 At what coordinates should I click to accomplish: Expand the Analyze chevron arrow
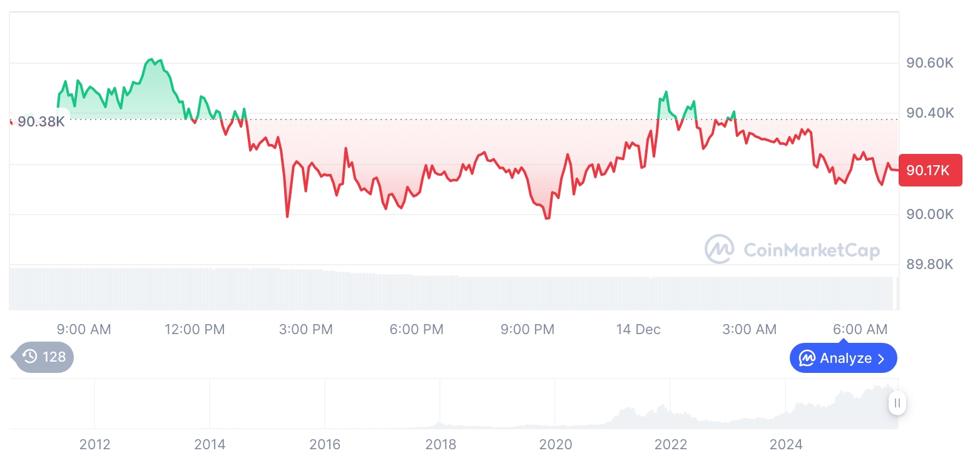[882, 359]
